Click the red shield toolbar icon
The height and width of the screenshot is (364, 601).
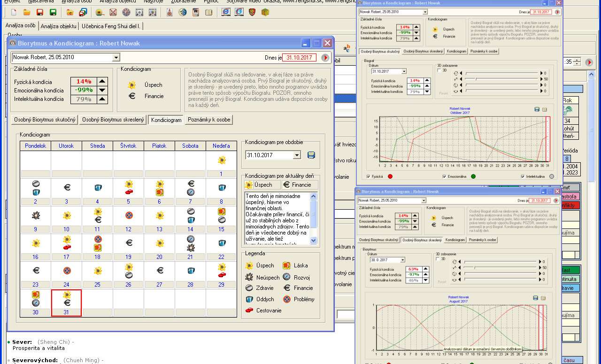pyautogui.click(x=252, y=12)
